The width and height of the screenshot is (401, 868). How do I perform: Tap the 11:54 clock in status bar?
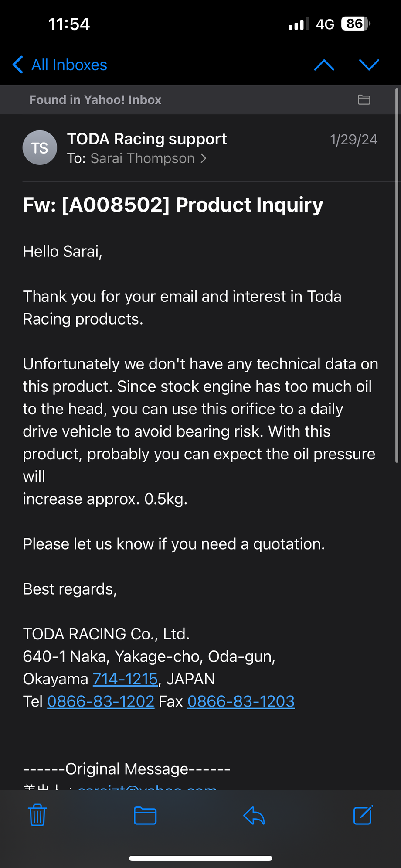pyautogui.click(x=69, y=24)
